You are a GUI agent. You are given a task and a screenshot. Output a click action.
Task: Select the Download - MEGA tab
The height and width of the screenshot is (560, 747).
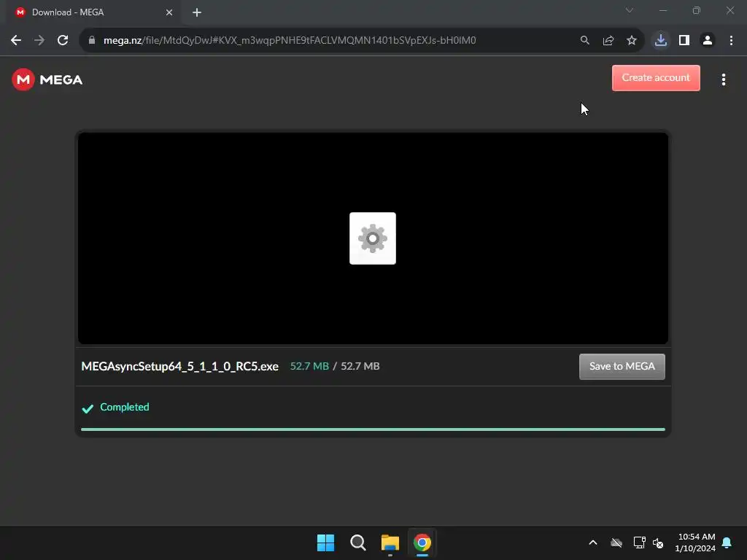click(93, 12)
